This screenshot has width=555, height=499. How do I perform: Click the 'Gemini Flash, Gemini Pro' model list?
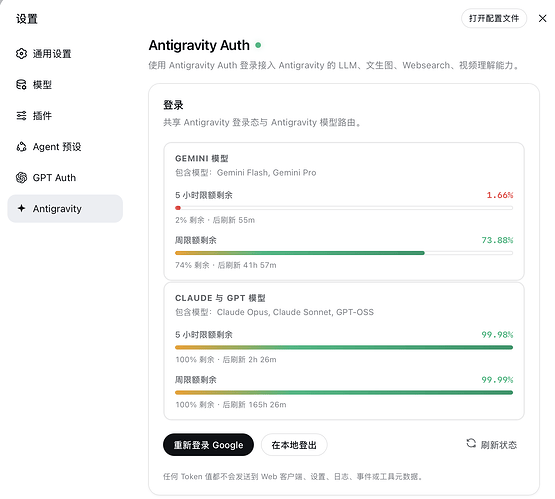(x=267, y=172)
